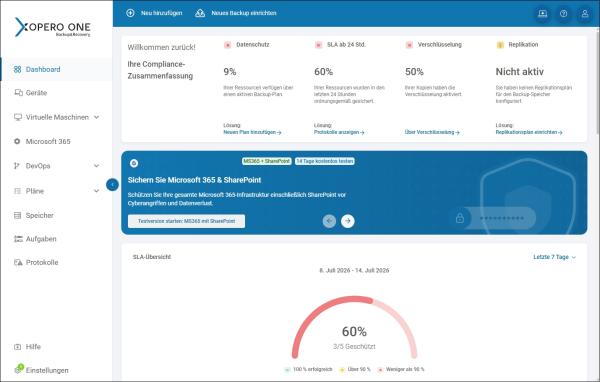Click the 100 % erfolgreich legend swatch
Viewport: 600px width, 382px height.
[287, 370]
